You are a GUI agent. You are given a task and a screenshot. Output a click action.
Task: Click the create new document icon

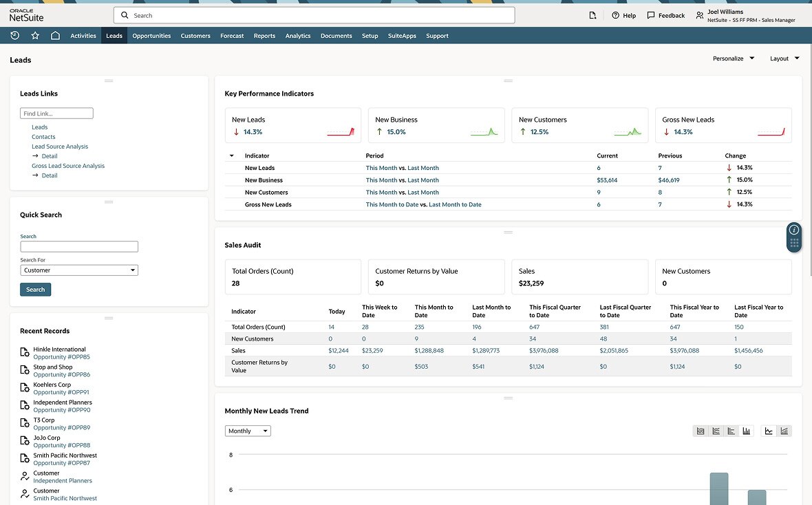pyautogui.click(x=592, y=15)
